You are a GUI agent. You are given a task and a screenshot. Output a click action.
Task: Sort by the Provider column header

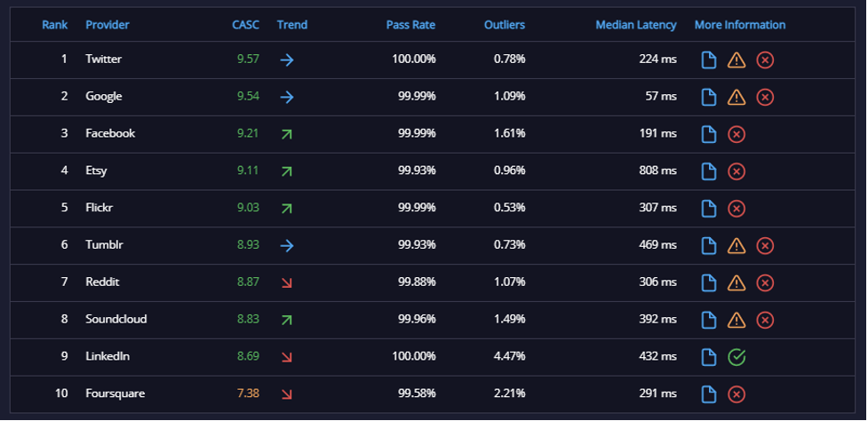click(108, 25)
